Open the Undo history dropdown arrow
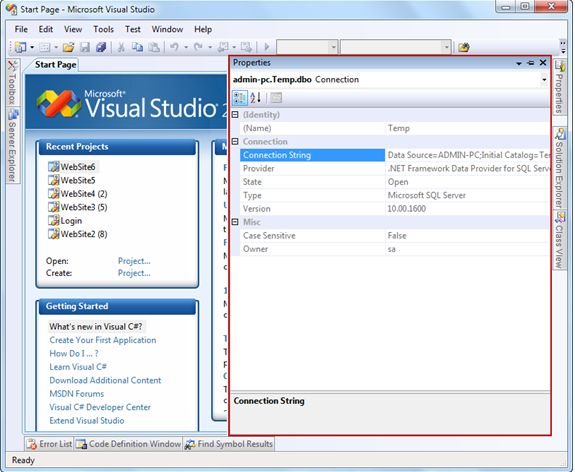Screen dimensions: 575x472 186,47
